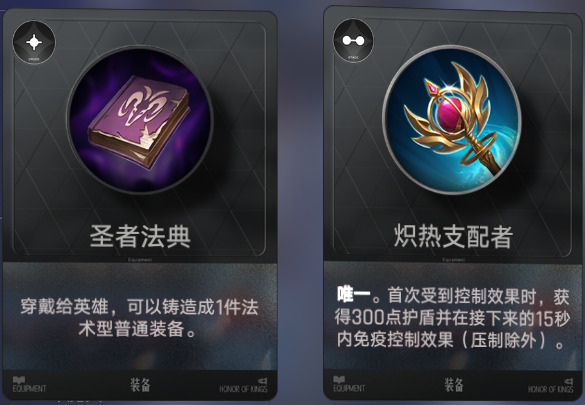The height and width of the screenshot is (405, 585).
Task: Click the purple book item icon
Action: coord(140,120)
